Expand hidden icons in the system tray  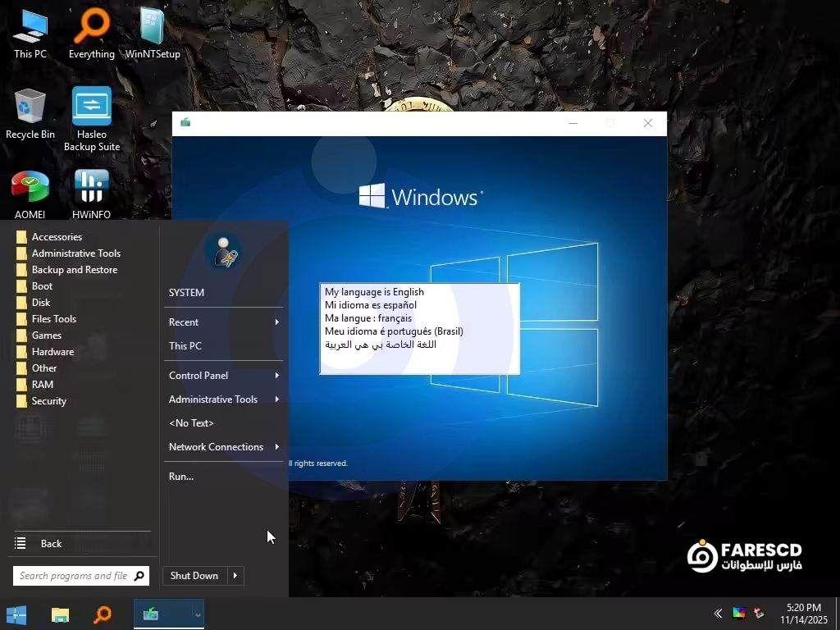tap(718, 614)
